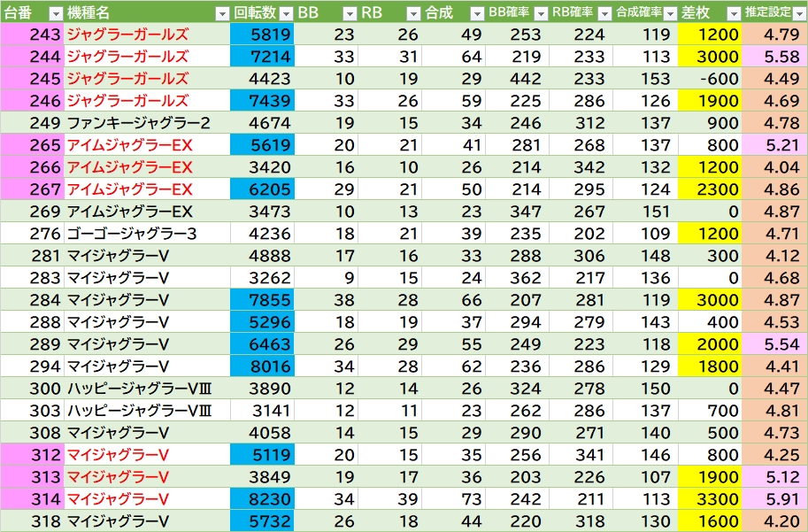This screenshot has height=532, width=808.
Task: Click combined count cell 66
Action: [453, 299]
